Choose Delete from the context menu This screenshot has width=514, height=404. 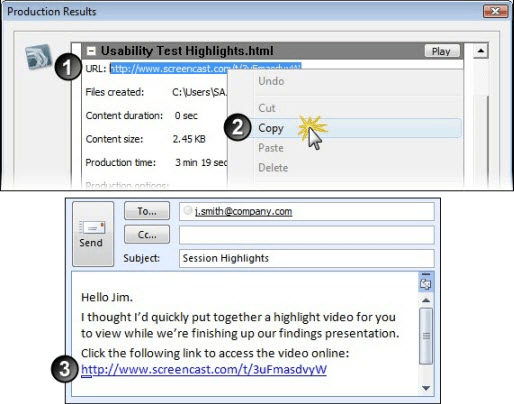pos(273,168)
